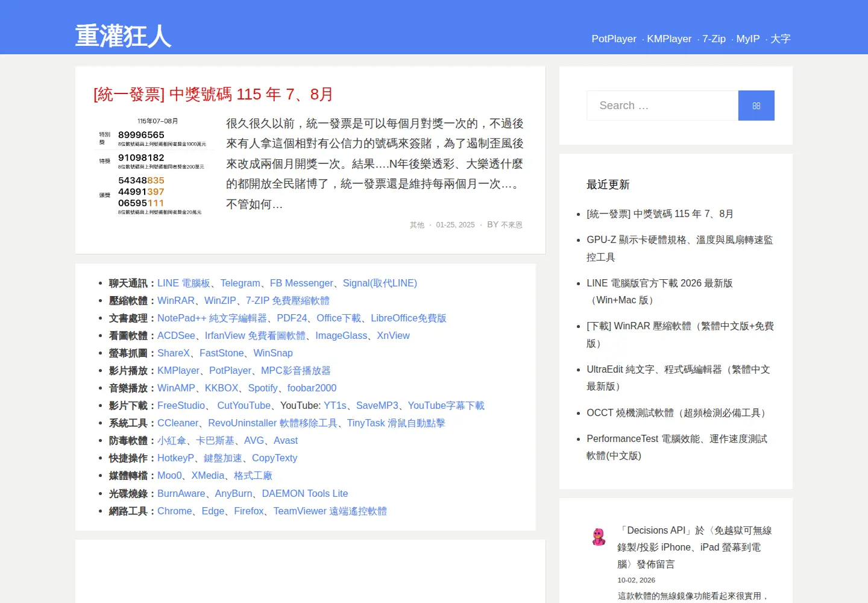Open sidebar recent post [統一發票] 中獎號碼
Screen dimensions: 868x603
[x=660, y=213]
